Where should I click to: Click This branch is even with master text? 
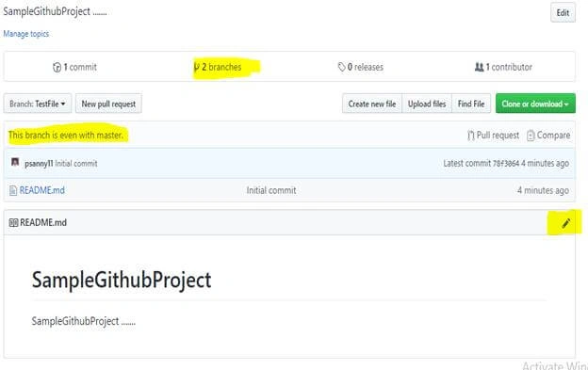click(x=66, y=136)
